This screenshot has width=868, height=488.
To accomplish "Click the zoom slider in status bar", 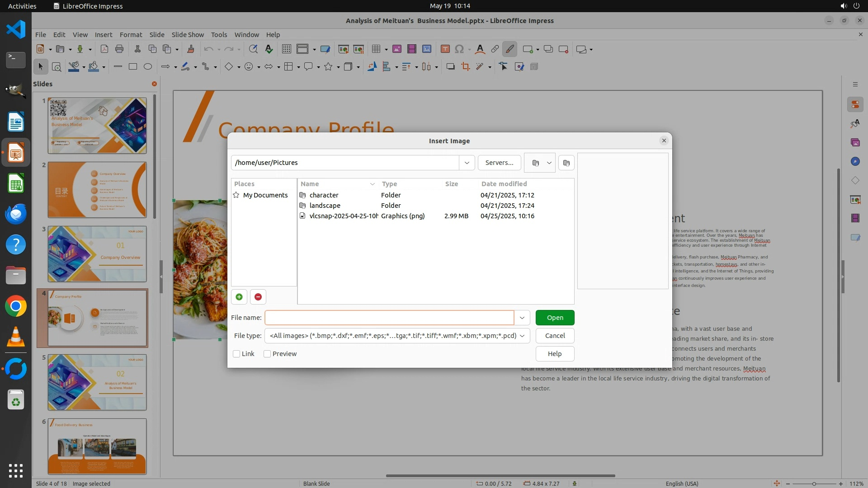I will [814, 483].
